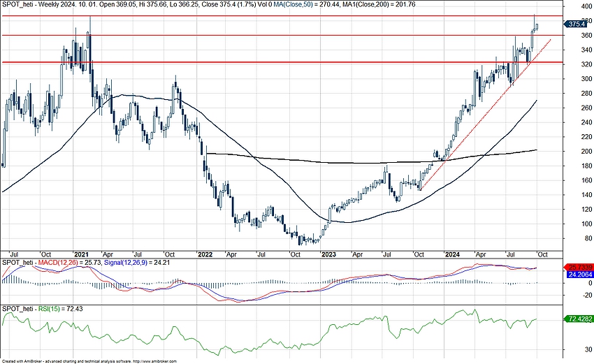
Task: Click the 2022 year marker on time axis
Action: 204,254
